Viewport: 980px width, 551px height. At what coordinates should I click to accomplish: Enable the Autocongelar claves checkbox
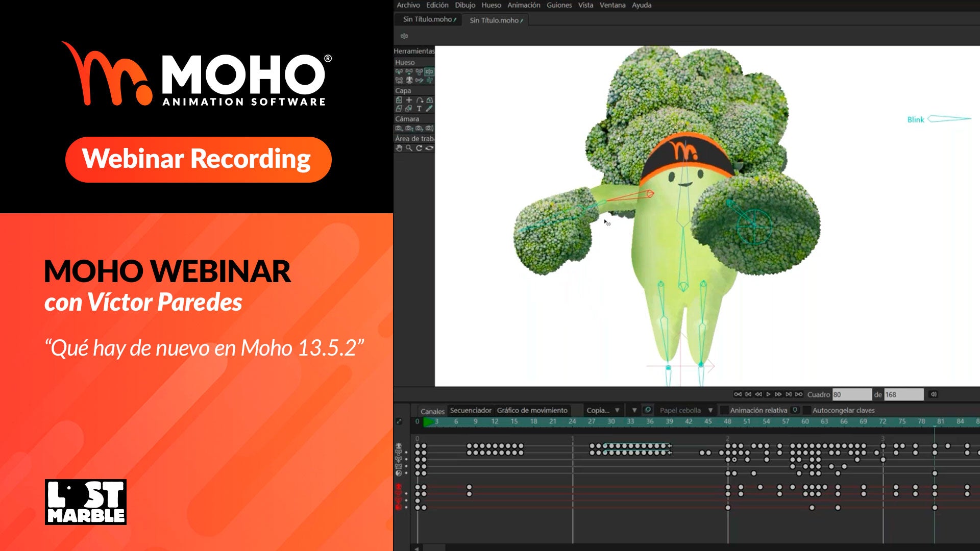(806, 410)
